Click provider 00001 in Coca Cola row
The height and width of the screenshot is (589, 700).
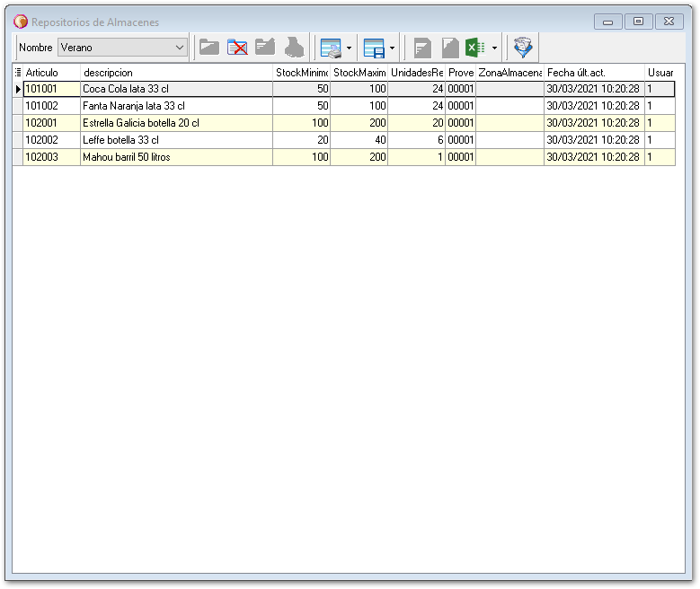coord(460,89)
